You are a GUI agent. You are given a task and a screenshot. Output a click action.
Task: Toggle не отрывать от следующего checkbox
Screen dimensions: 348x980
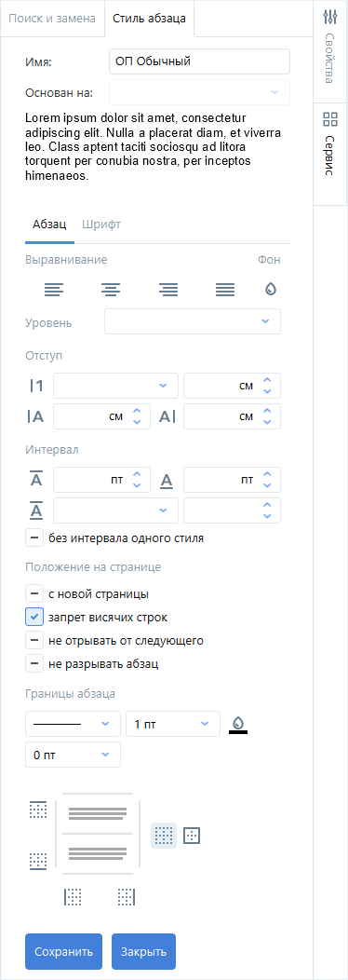(34, 641)
